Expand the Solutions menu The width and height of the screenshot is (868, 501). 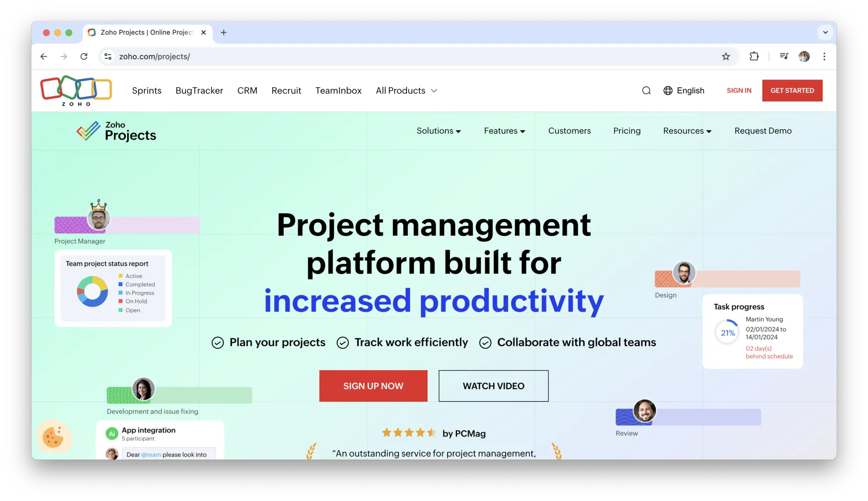tap(438, 131)
